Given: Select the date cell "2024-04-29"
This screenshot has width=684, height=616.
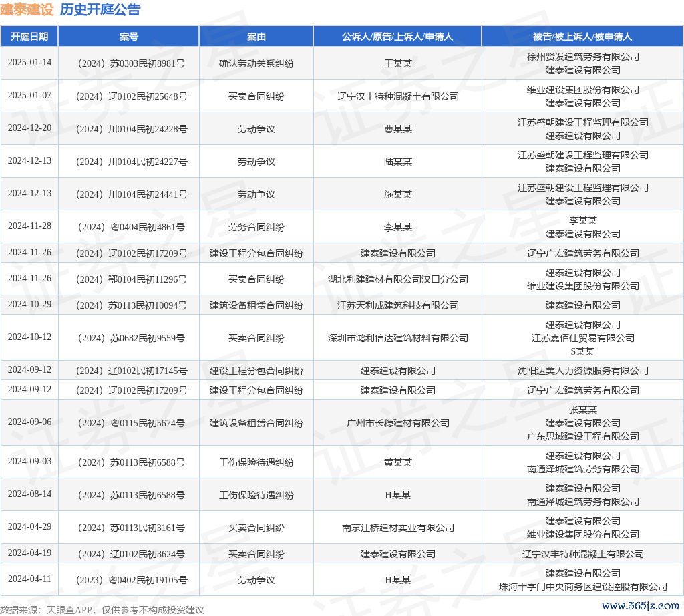Looking at the screenshot, I should pyautogui.click(x=29, y=526).
